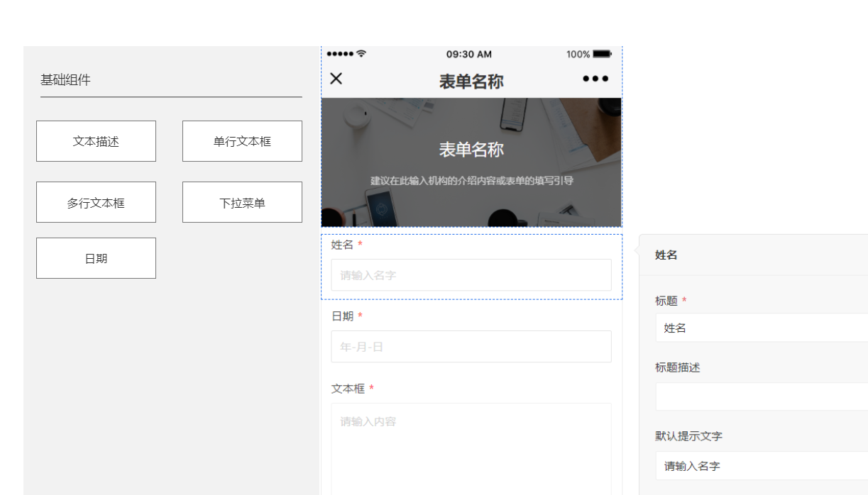868x495 pixels.
Task: Add a 单行文本框 component
Action: 242,141
